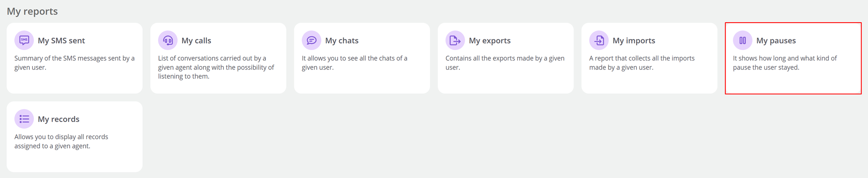
Task: Open the My exports report title
Action: 489,41
